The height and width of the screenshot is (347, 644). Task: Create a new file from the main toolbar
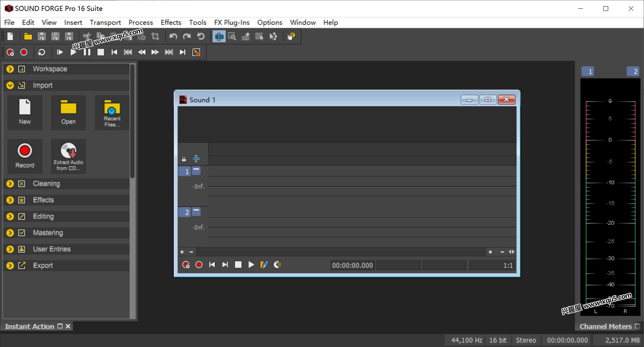pos(10,36)
